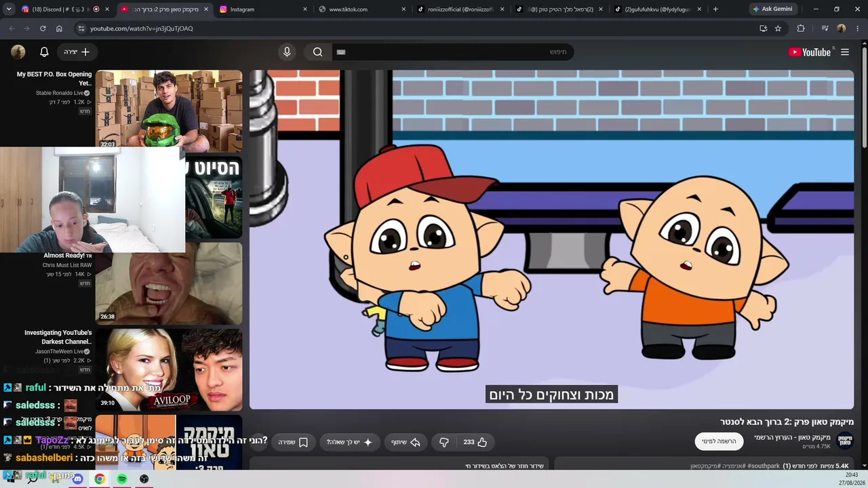This screenshot has height=488, width=868.
Task: Open the מיקמק טאון - הערוץ הרשמי channel name
Action: coord(792,437)
